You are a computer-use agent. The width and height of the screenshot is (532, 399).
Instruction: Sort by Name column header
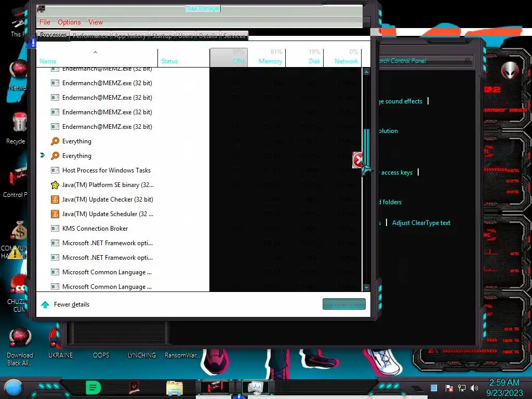tap(97, 58)
